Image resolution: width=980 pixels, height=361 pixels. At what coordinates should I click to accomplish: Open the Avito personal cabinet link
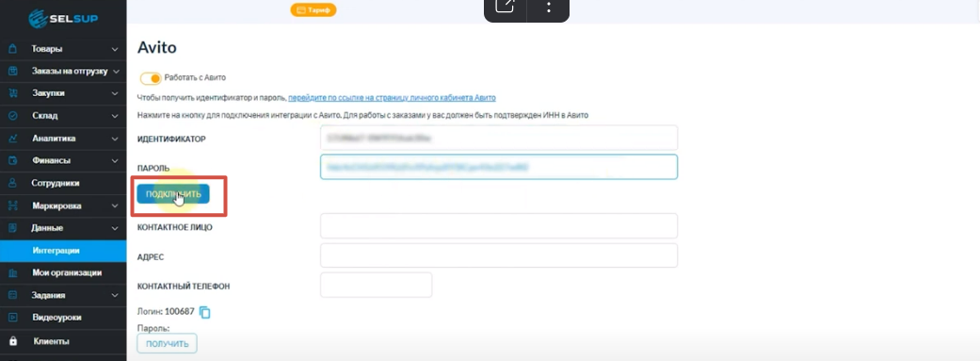tap(392, 98)
